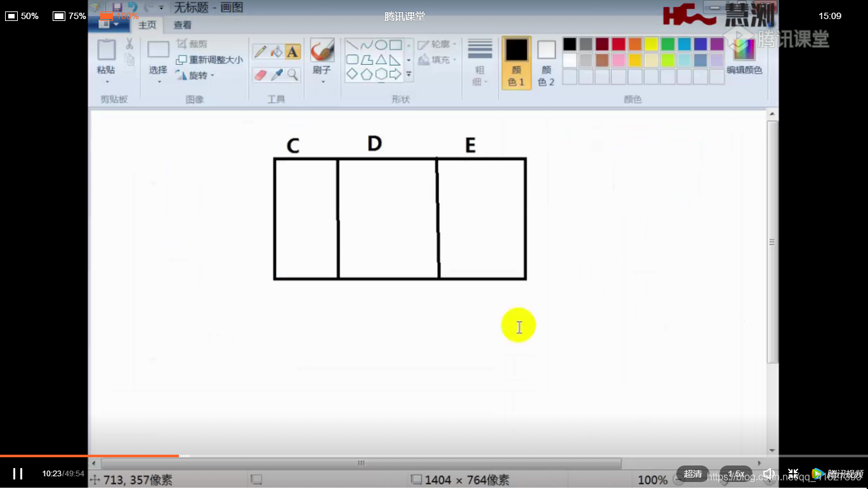Switch to the 查看 ribbon tab

coord(181,25)
